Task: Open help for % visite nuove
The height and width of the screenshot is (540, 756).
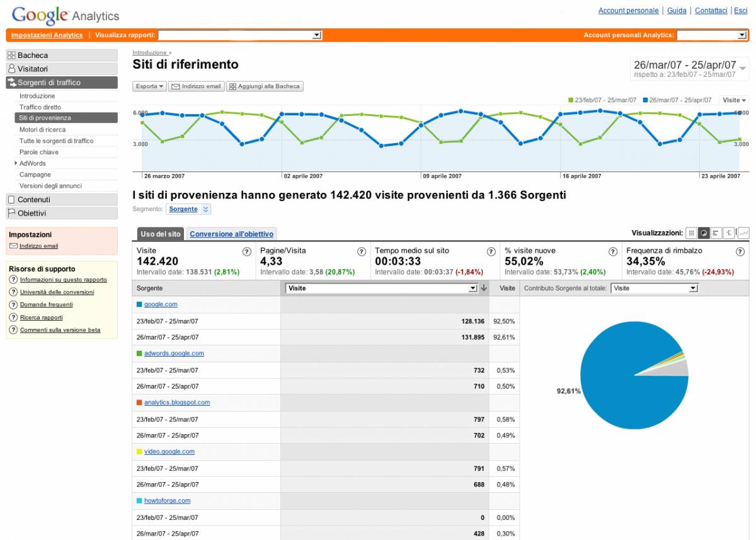Action: (613, 251)
